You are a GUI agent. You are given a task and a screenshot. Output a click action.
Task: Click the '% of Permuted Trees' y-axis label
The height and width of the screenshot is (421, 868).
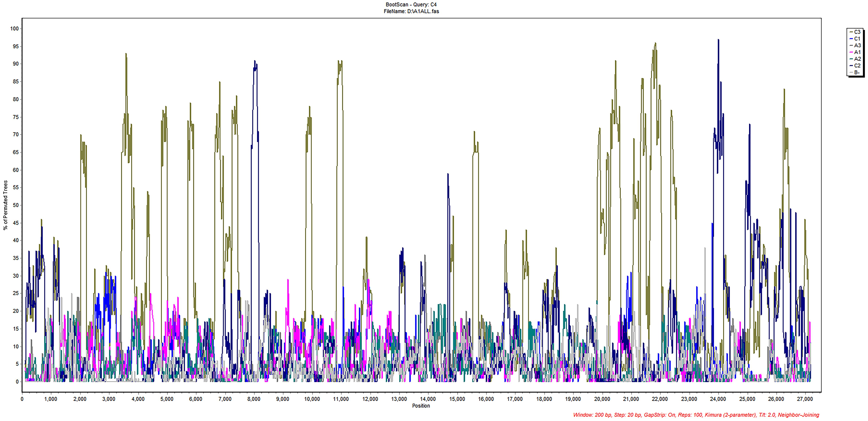click(5, 205)
